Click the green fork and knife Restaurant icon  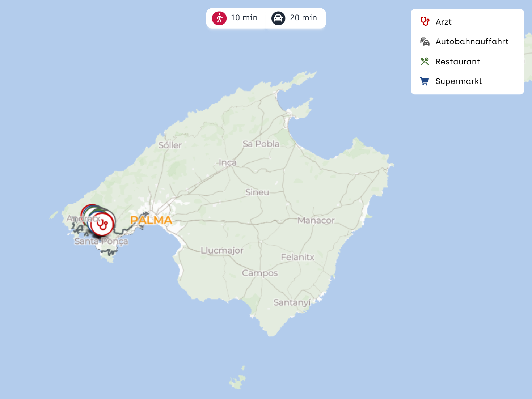(425, 61)
